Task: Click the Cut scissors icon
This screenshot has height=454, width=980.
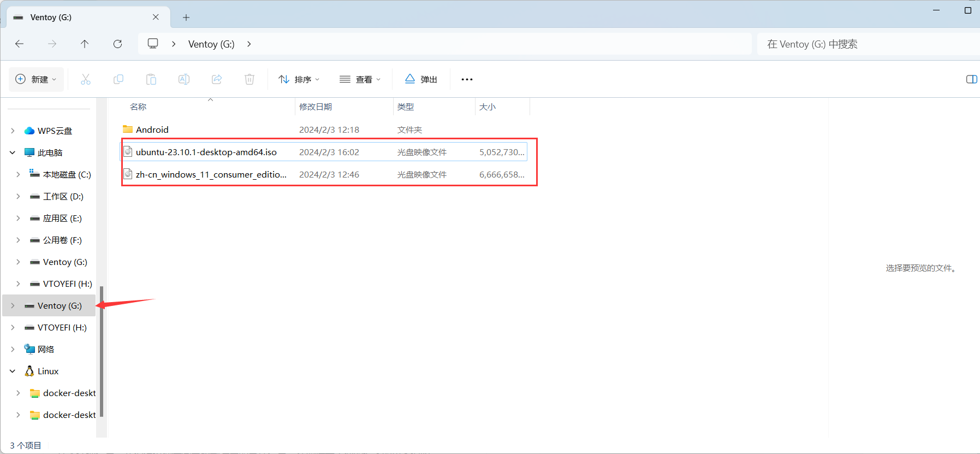Action: coord(86,79)
